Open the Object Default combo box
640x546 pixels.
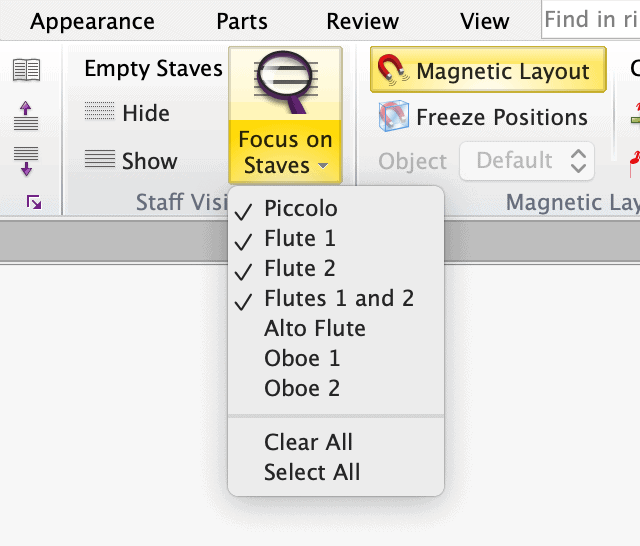click(527, 161)
